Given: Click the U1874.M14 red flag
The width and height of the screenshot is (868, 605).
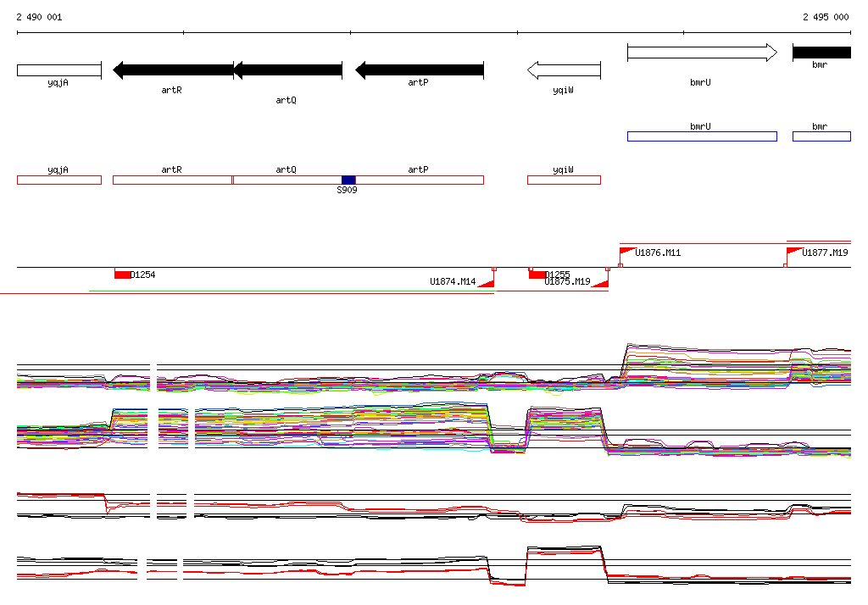Looking at the screenshot, I should [487, 283].
